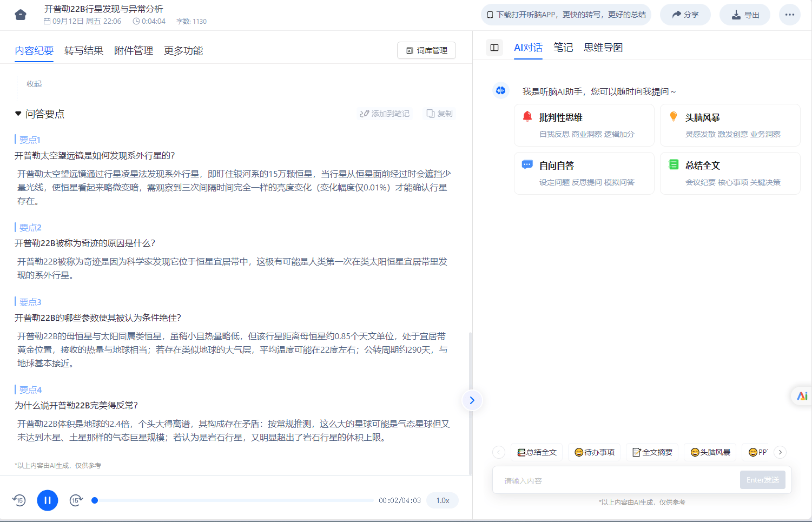The width and height of the screenshot is (812, 522).
Task: Pause the audio playback
Action: (x=48, y=500)
